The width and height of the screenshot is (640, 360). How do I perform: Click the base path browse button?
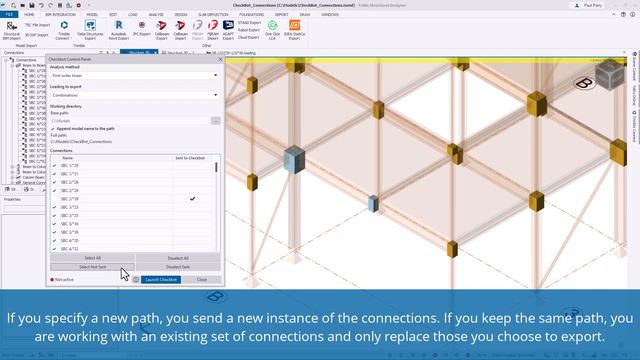tap(216, 121)
